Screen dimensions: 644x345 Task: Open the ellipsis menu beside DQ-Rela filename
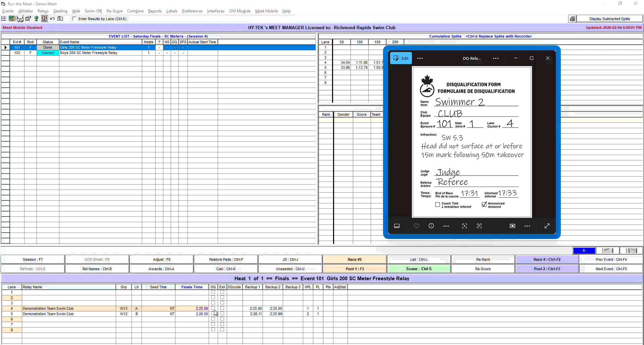495,58
